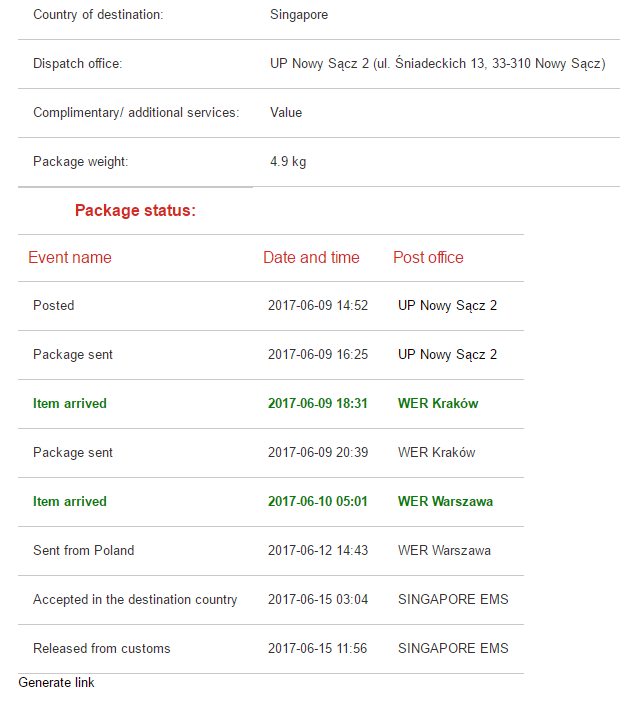
Task: Click the 2017-06-09 20:39 timestamp
Action: pos(318,453)
